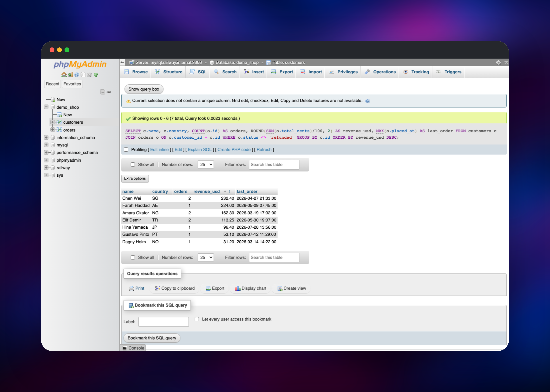Open the phpMyAdmin documentation help icon

click(x=77, y=75)
